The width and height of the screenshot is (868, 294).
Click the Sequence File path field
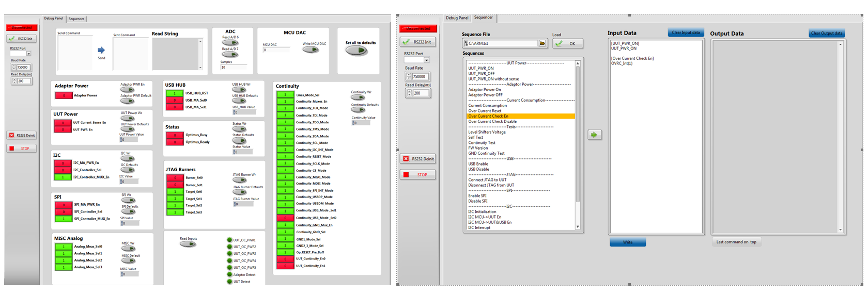pos(500,43)
